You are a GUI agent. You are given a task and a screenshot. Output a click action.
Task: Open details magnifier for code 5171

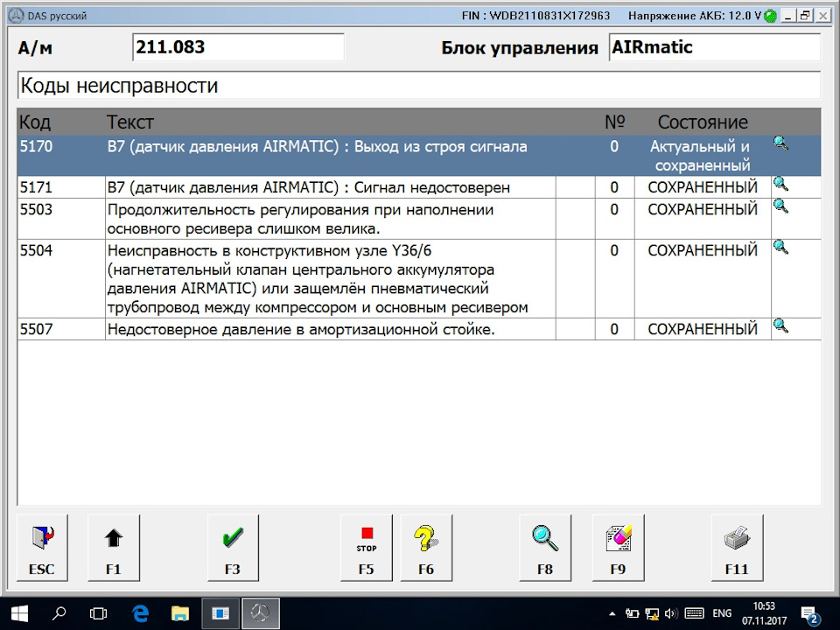click(780, 185)
